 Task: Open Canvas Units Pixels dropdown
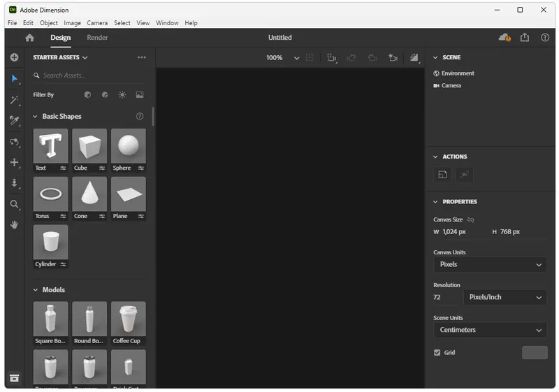point(490,265)
